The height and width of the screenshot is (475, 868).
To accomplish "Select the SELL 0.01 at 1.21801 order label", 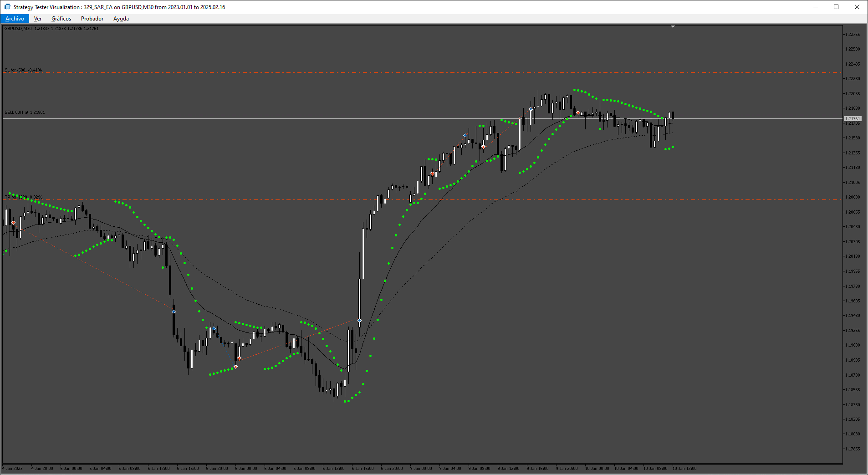I will click(25, 112).
